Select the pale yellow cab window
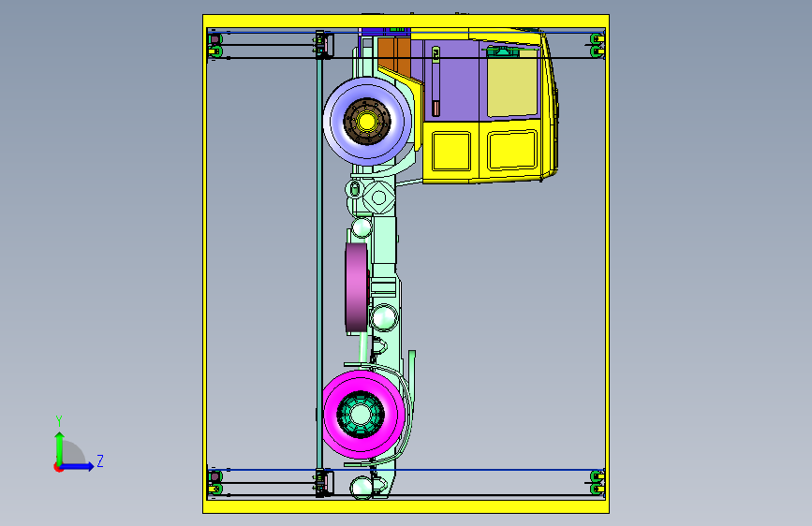Viewport: 812px width, 526px height. pos(512,83)
